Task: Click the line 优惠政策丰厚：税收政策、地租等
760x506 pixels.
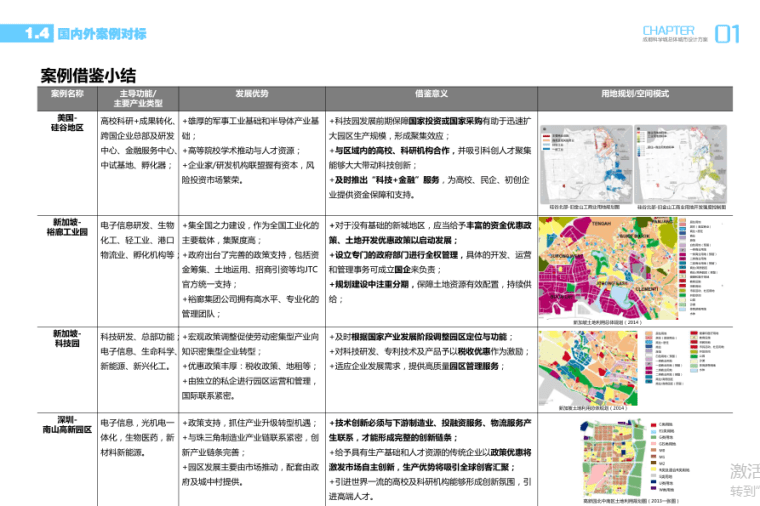Action: (x=250, y=366)
